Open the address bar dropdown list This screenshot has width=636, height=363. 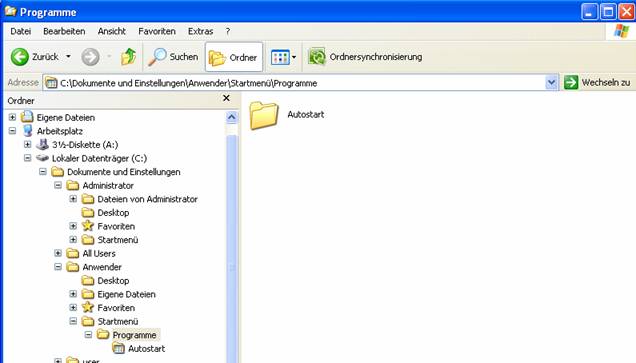[x=551, y=83]
